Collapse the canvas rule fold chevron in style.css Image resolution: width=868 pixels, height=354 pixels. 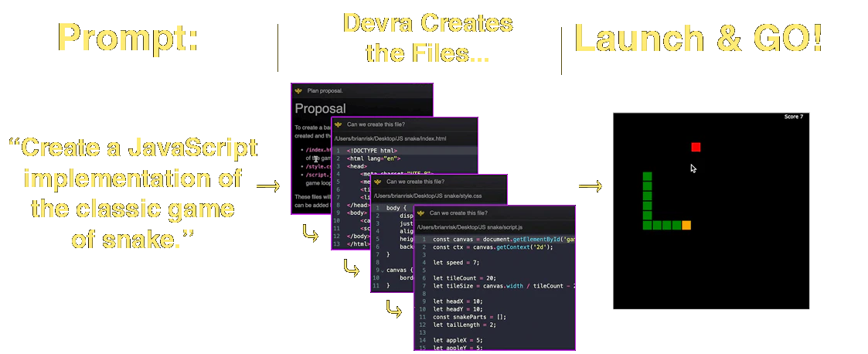(x=380, y=270)
